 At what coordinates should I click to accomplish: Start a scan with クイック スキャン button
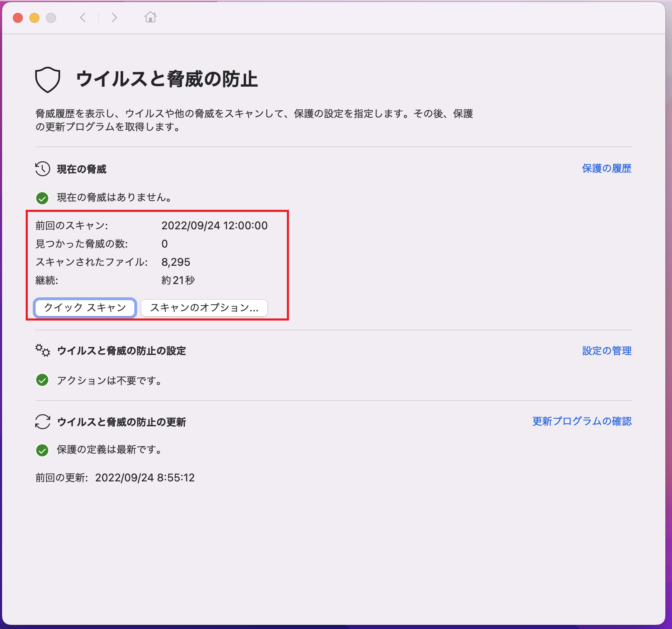point(85,308)
